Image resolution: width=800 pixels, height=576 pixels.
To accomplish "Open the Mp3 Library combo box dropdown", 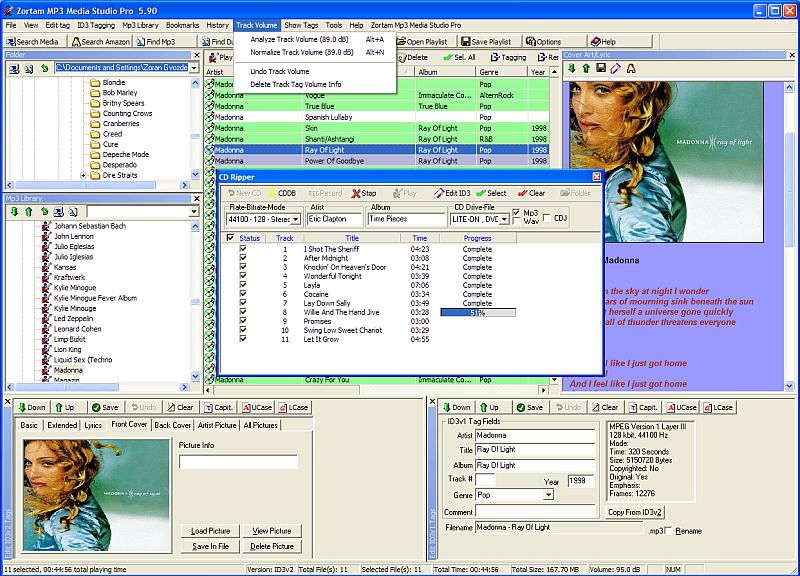I will [x=194, y=211].
